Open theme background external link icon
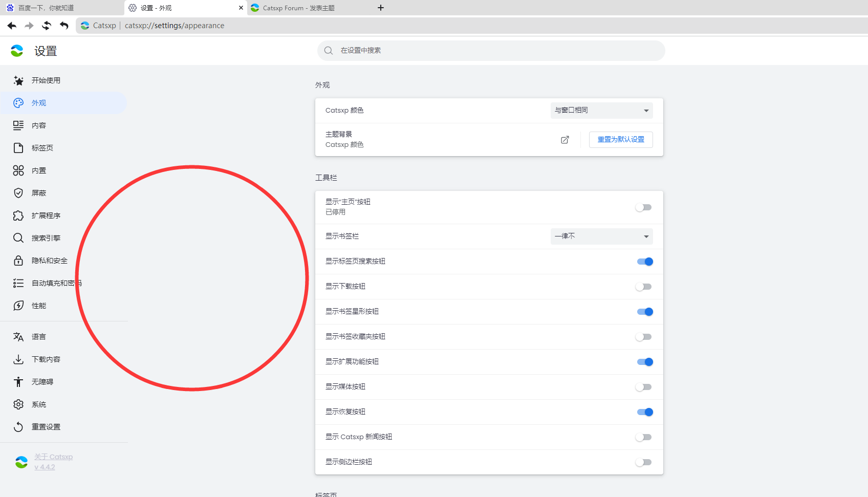The width and height of the screenshot is (868, 497). (x=565, y=140)
